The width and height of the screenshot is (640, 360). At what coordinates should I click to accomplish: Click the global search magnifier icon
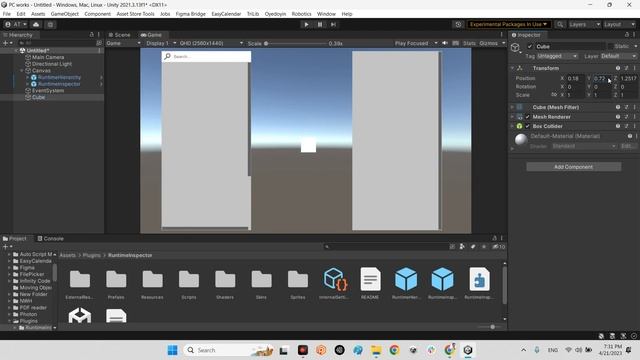[560, 24]
